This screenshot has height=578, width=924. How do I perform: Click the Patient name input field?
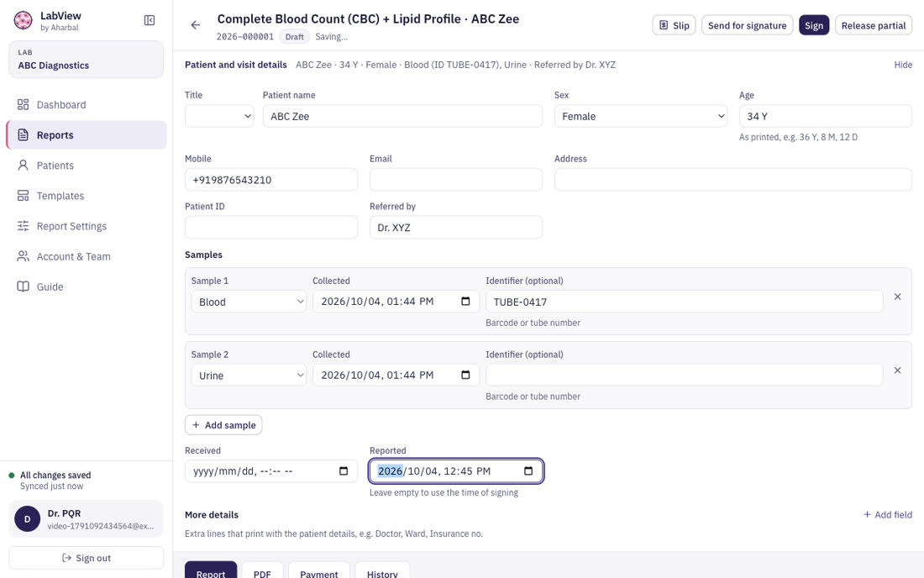click(x=402, y=116)
